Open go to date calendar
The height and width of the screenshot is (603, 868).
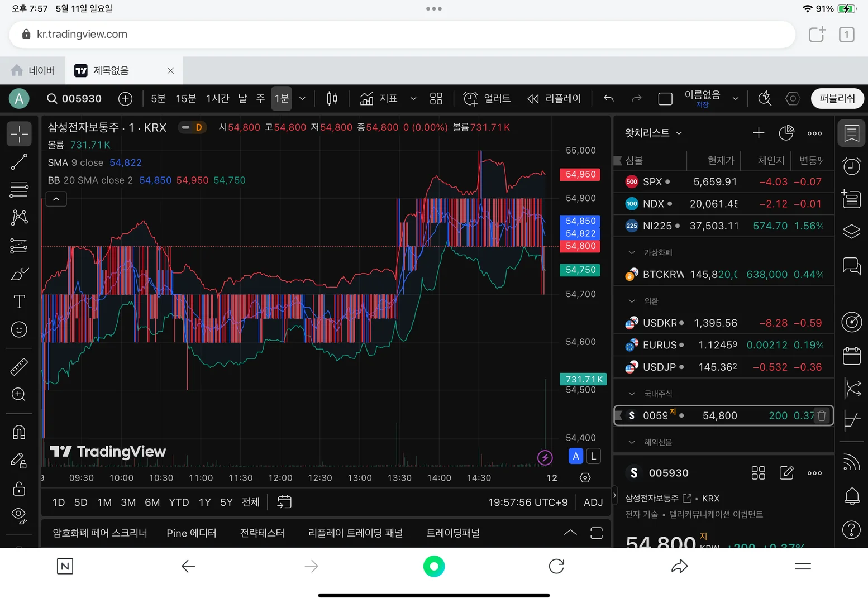coord(284,502)
